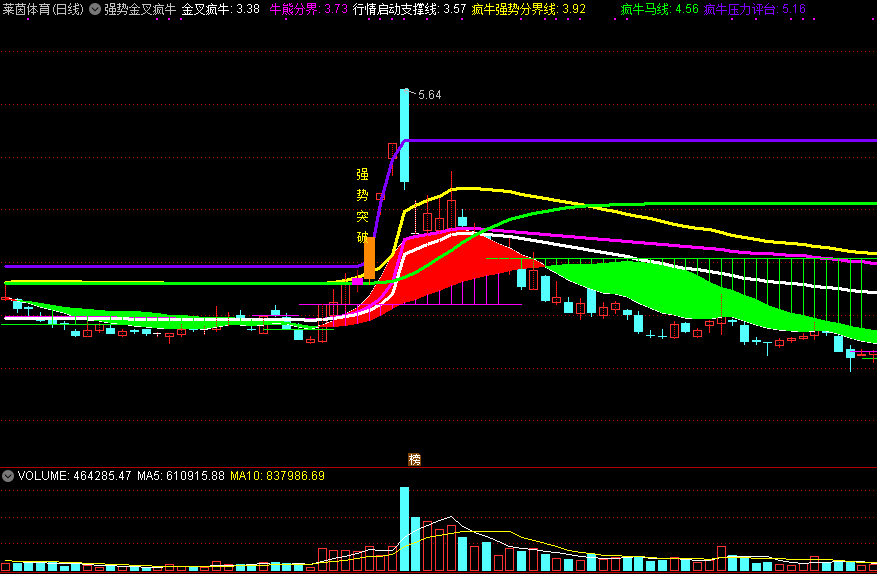The height and width of the screenshot is (574, 877).
Task: Select the 金叉疯牛: 3.38 value
Action: [220, 10]
